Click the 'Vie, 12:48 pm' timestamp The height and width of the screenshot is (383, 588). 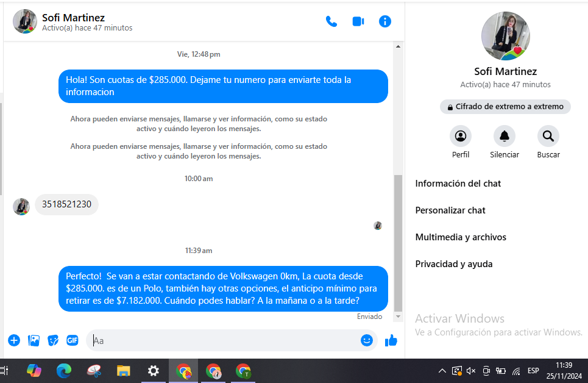199,54
